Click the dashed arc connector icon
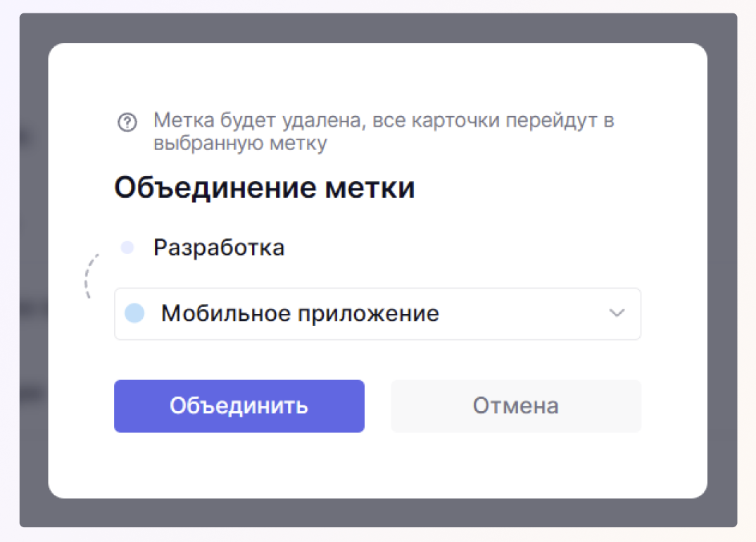Image resolution: width=756 pixels, height=542 pixels. (x=88, y=276)
